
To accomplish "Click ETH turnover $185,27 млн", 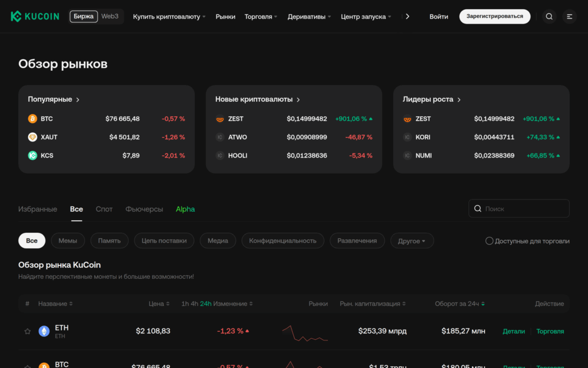I will pyautogui.click(x=463, y=331).
